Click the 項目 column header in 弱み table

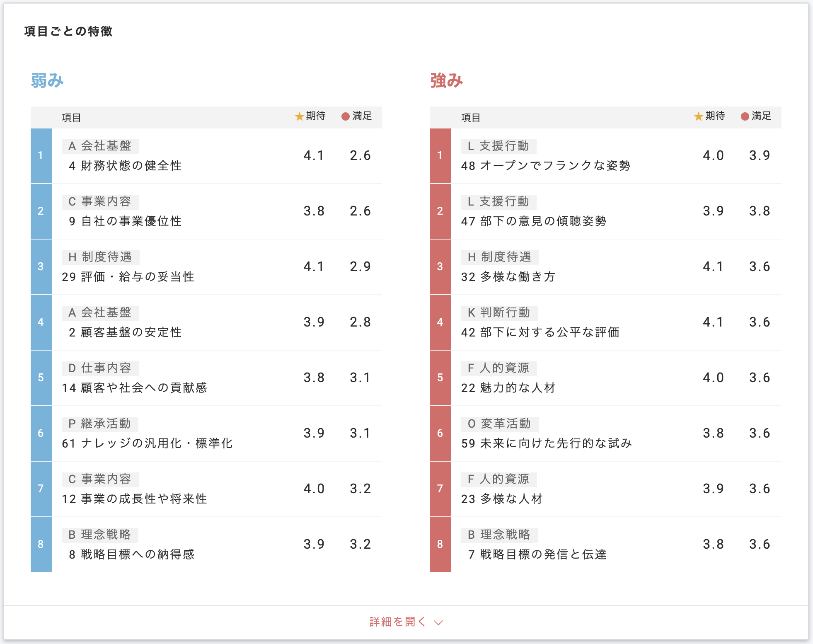click(x=71, y=118)
